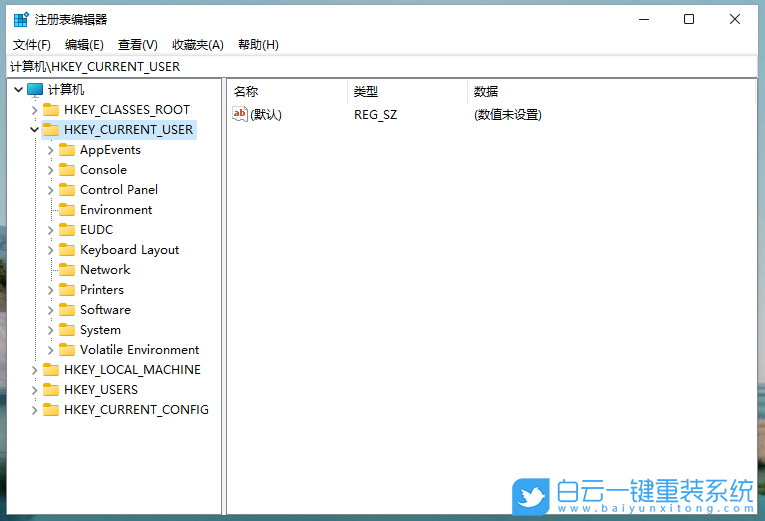Expand the HKEY_CURRENT_CONFIG key

pyautogui.click(x=35, y=410)
